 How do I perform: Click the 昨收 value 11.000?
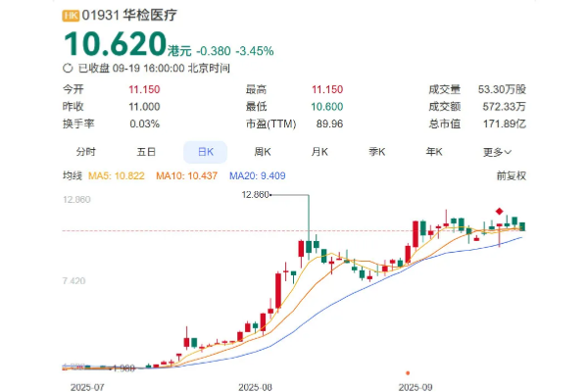[144, 107]
